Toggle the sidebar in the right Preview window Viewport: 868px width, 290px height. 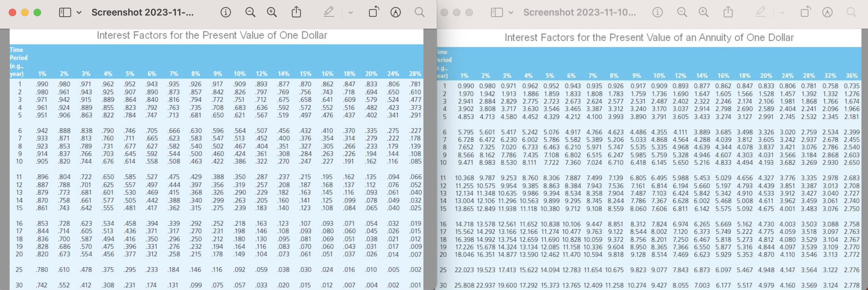point(498,12)
